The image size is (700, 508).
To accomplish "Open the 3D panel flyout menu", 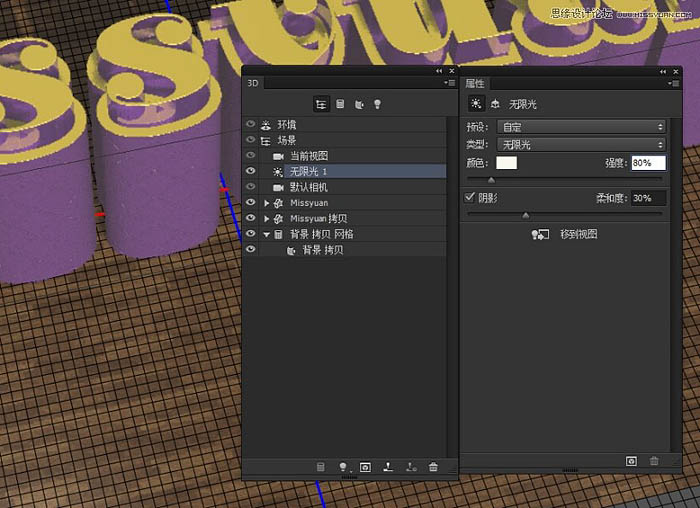I will (x=450, y=83).
